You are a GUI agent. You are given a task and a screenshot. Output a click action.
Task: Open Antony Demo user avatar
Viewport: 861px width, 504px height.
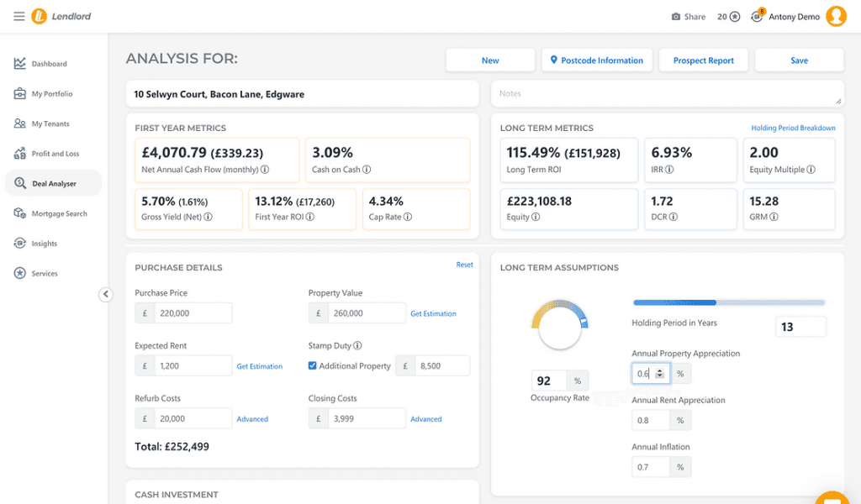click(837, 17)
